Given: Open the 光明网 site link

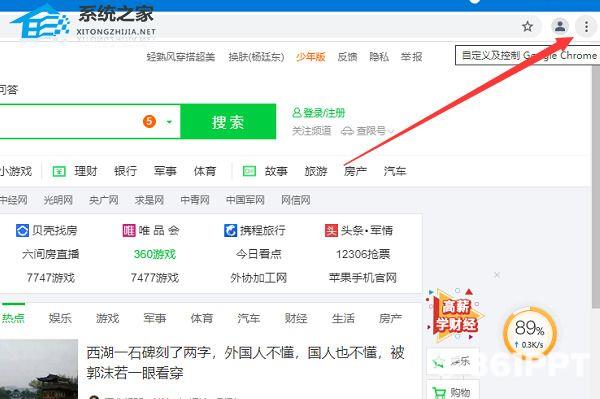Looking at the screenshot, I should pos(58,200).
